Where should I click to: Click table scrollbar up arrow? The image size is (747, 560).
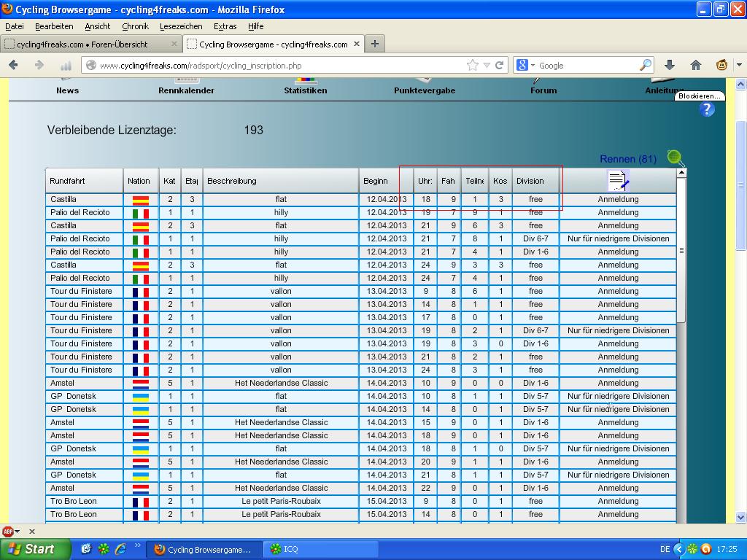point(681,172)
